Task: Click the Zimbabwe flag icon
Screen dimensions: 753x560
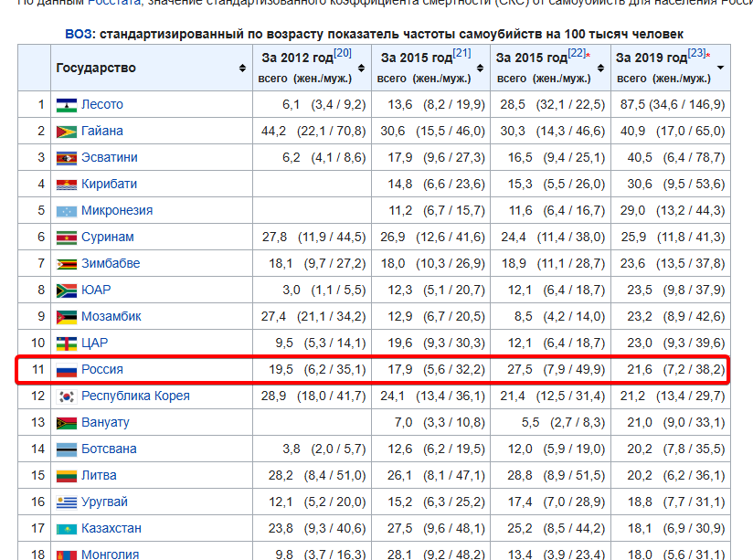Action: point(66,263)
